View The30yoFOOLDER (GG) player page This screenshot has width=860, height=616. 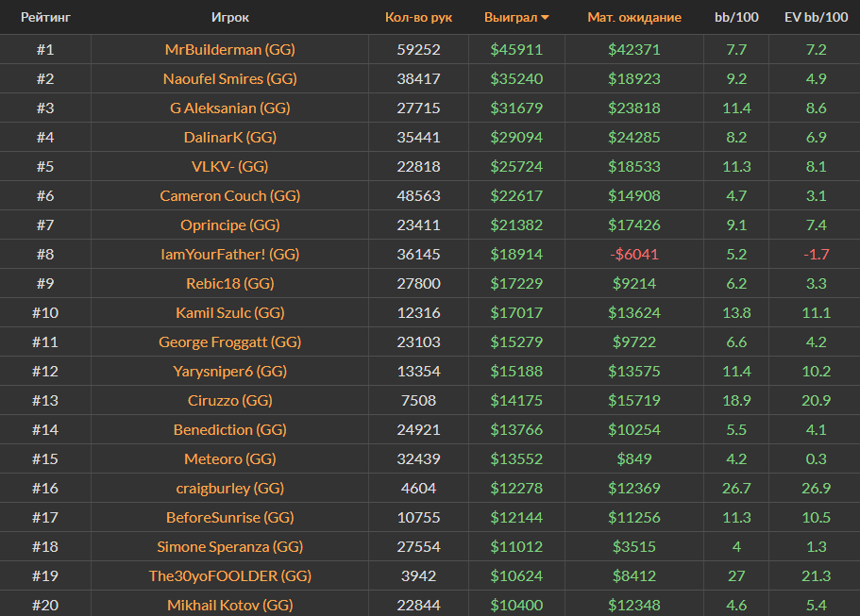tap(230, 575)
